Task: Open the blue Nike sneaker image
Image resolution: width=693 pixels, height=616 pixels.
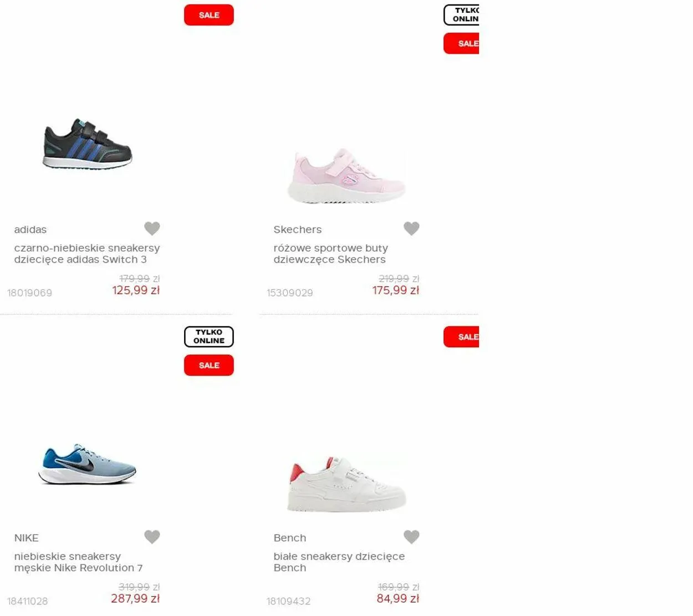Action: 87,464
